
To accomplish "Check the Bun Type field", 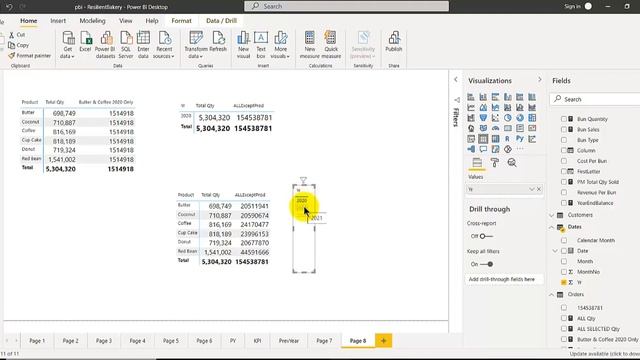I will pyautogui.click(x=564, y=140).
